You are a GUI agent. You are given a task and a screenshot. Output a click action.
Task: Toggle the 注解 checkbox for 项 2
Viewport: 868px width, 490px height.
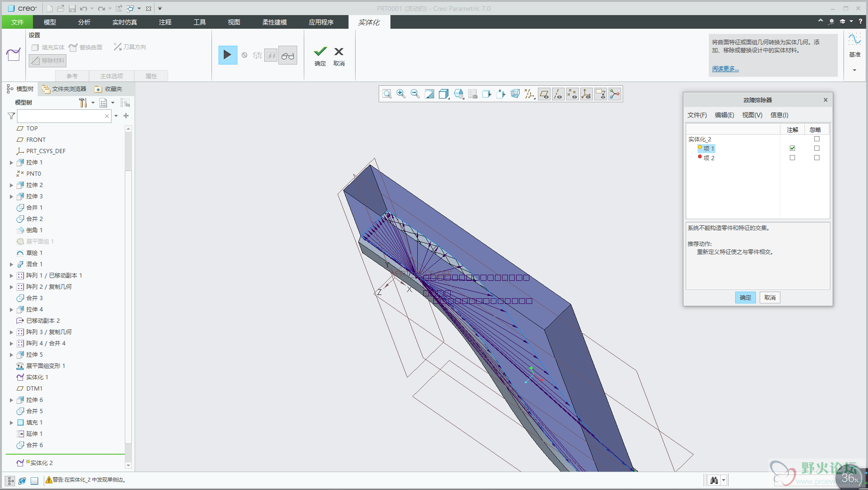[792, 158]
